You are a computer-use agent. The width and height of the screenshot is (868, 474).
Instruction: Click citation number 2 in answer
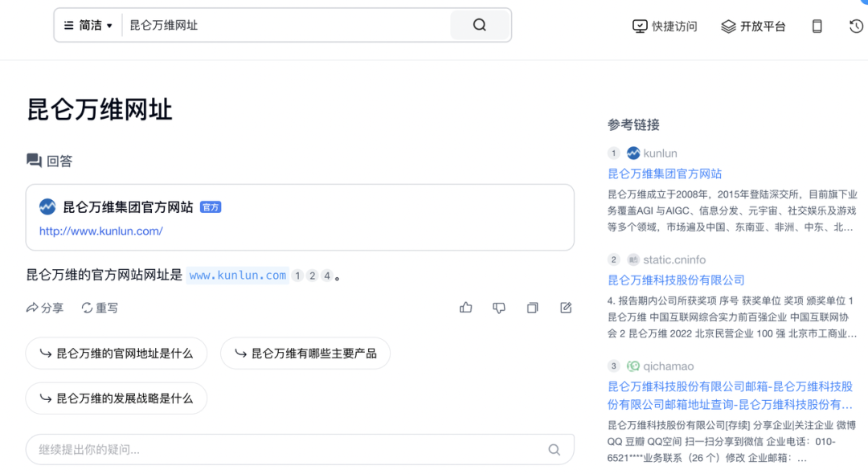312,276
